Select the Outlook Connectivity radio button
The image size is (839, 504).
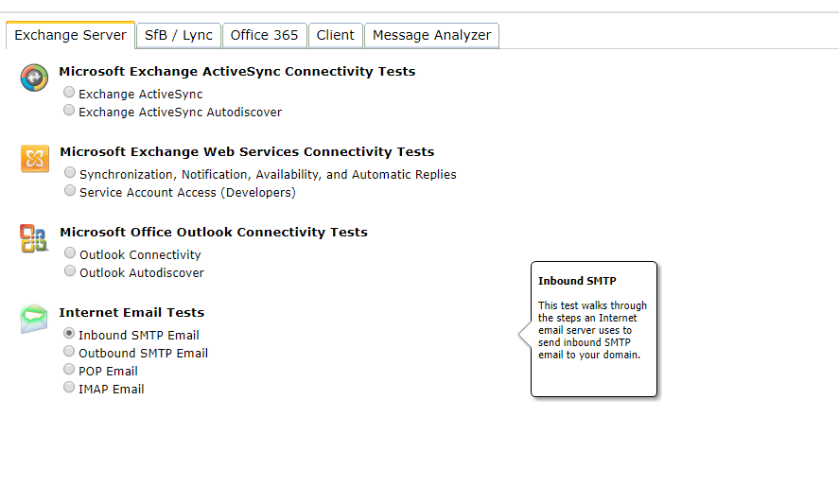(x=70, y=252)
